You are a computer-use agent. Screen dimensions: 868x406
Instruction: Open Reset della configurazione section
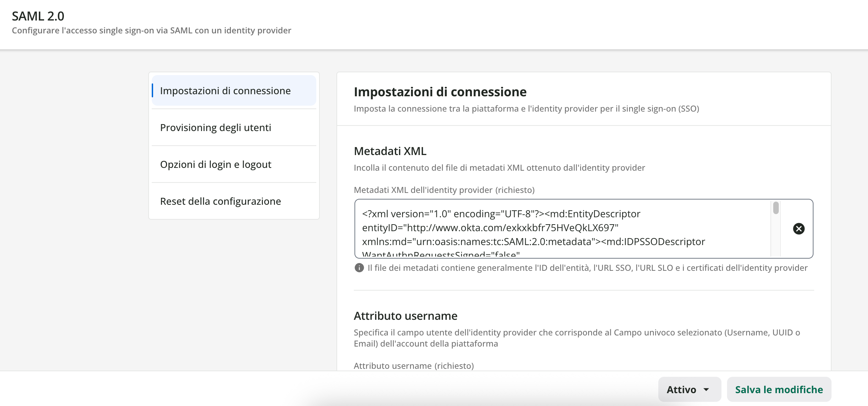220,201
